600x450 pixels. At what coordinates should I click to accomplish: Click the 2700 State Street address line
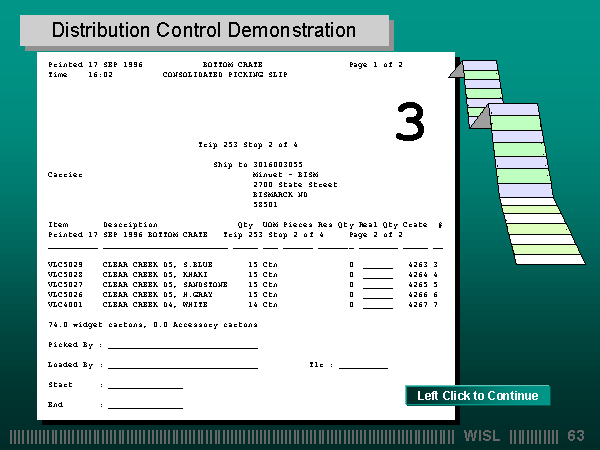pos(295,184)
